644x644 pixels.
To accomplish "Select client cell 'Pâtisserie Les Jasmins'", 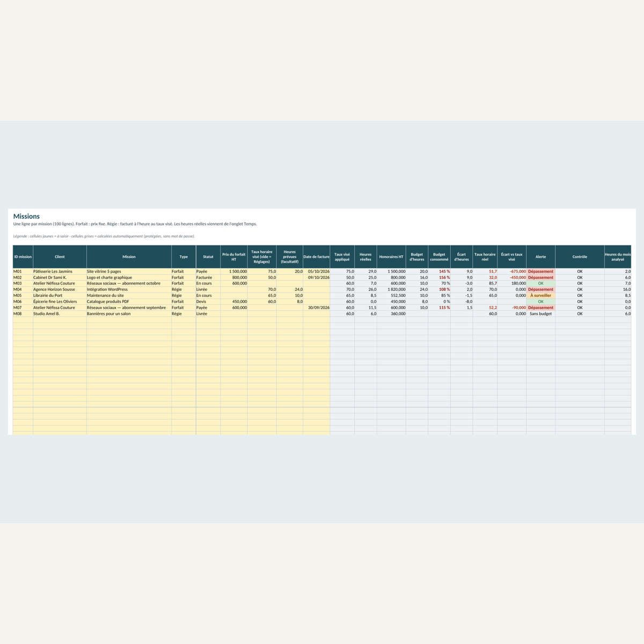I will 60,272.
